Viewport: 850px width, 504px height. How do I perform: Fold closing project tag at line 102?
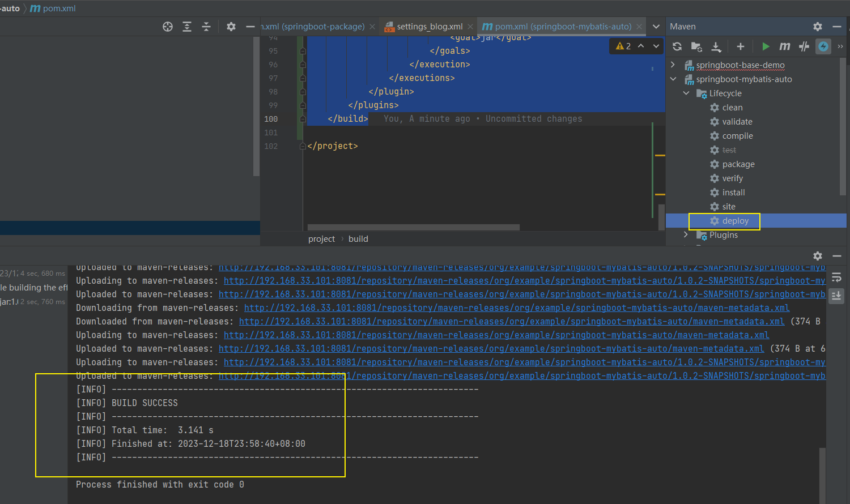(x=303, y=146)
